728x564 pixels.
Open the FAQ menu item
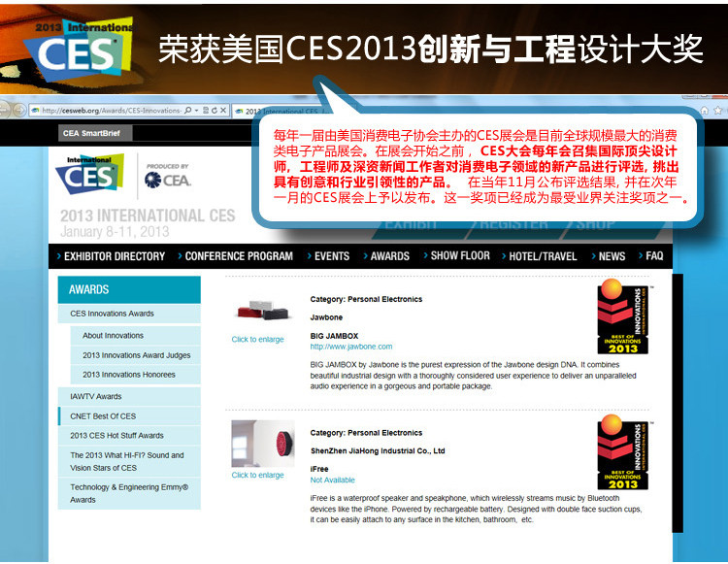tap(651, 255)
